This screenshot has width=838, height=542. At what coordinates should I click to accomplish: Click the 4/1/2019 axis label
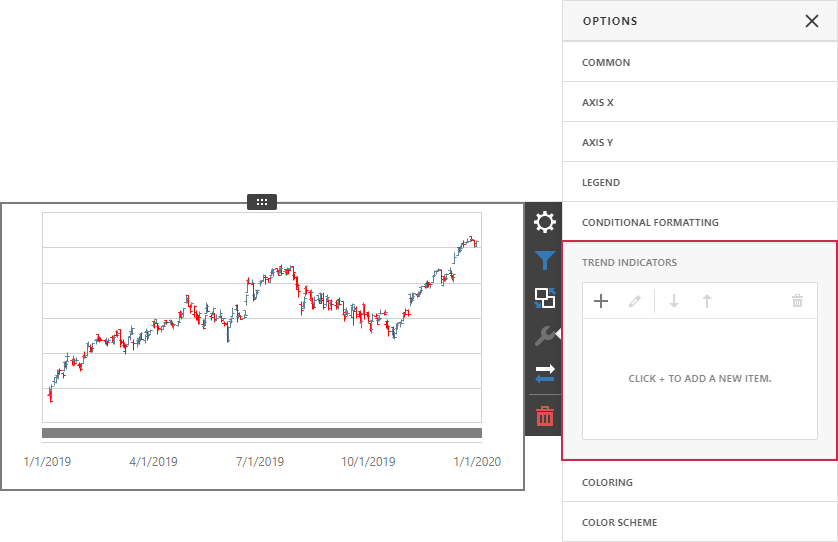153,462
